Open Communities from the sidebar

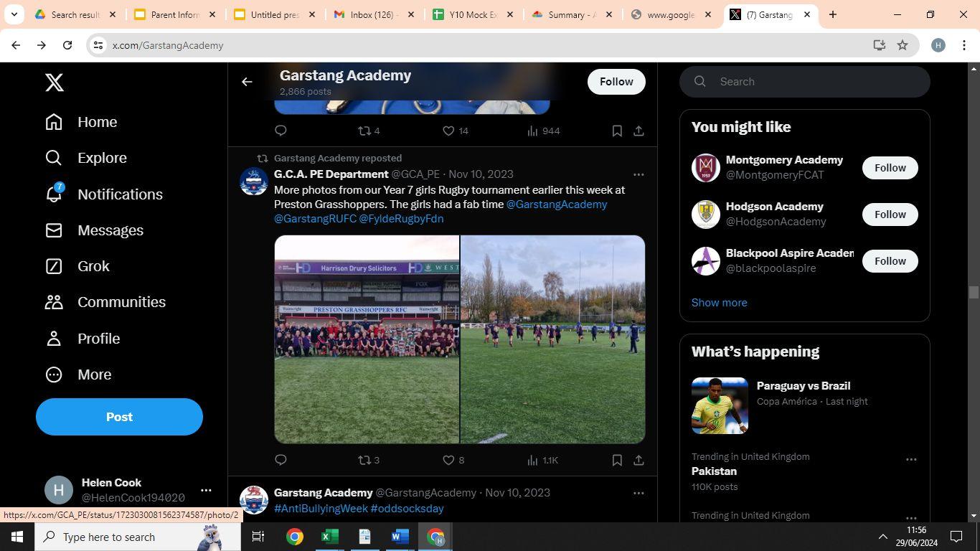(105, 302)
